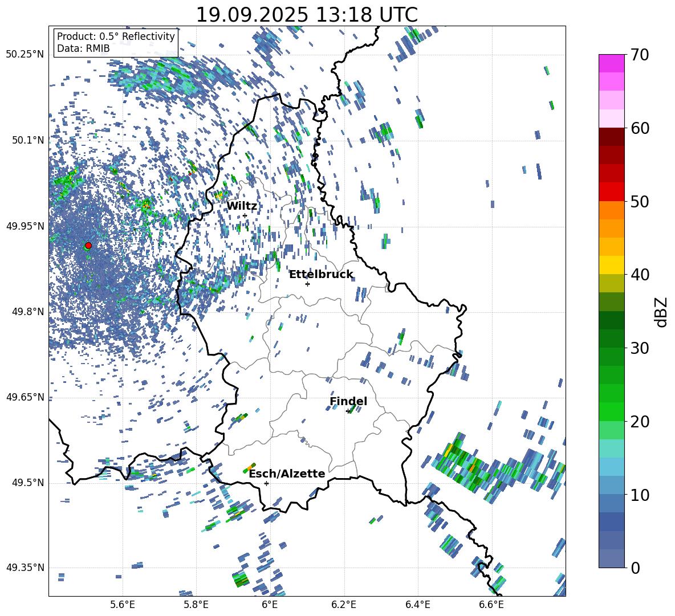Click the 10 colorbar tick label
675x616 pixels.
coord(640,495)
